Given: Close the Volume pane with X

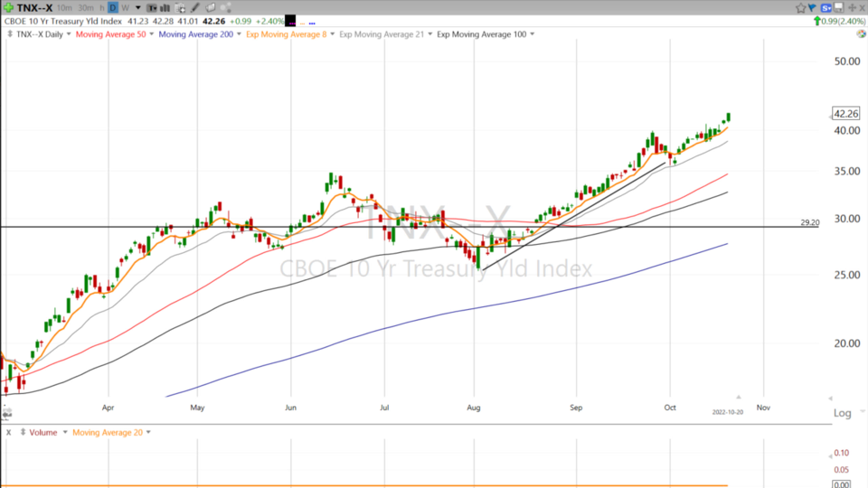Looking at the screenshot, I should point(8,432).
